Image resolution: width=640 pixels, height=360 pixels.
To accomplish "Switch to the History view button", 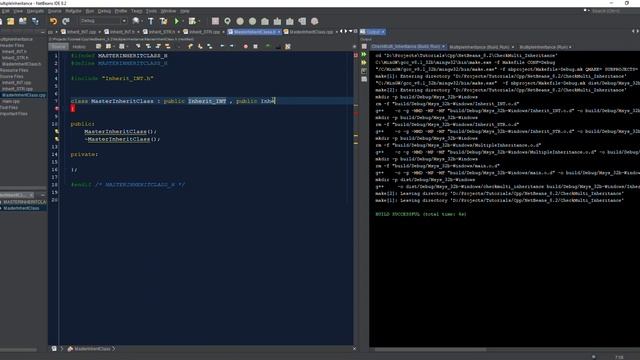I will (79, 47).
